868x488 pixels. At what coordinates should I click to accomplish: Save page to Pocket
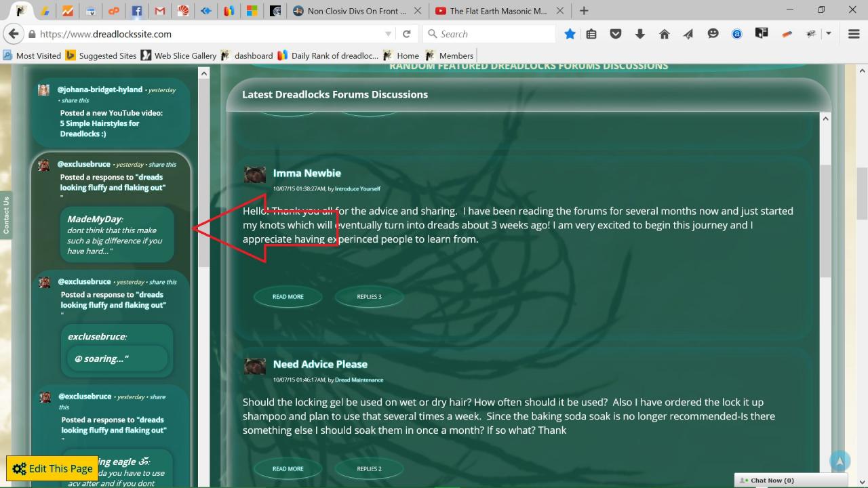(x=616, y=34)
